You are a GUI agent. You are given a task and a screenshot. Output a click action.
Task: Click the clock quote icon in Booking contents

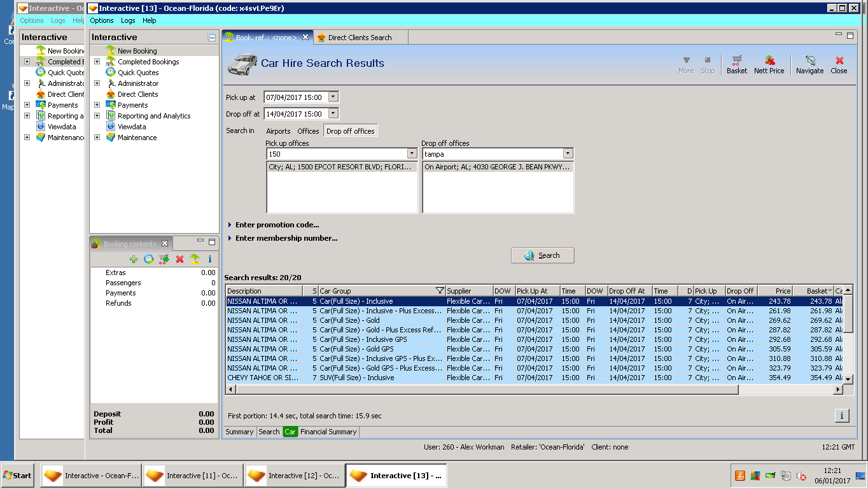pyautogui.click(x=149, y=259)
